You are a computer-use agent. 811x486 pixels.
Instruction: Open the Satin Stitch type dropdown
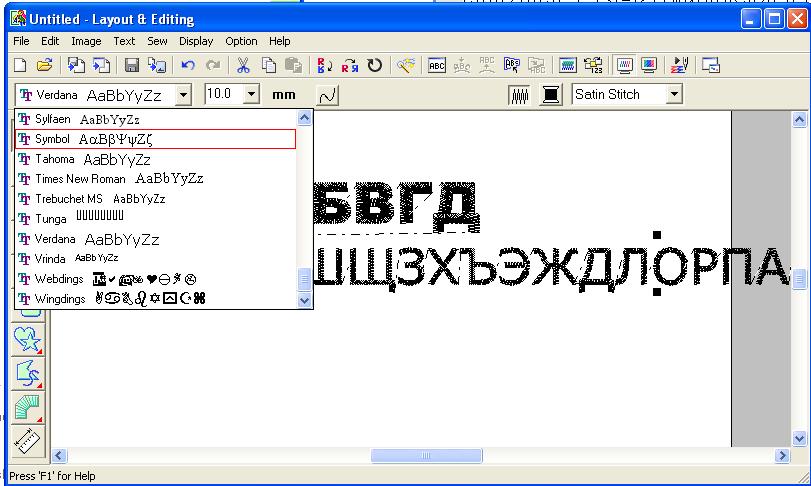(x=674, y=95)
